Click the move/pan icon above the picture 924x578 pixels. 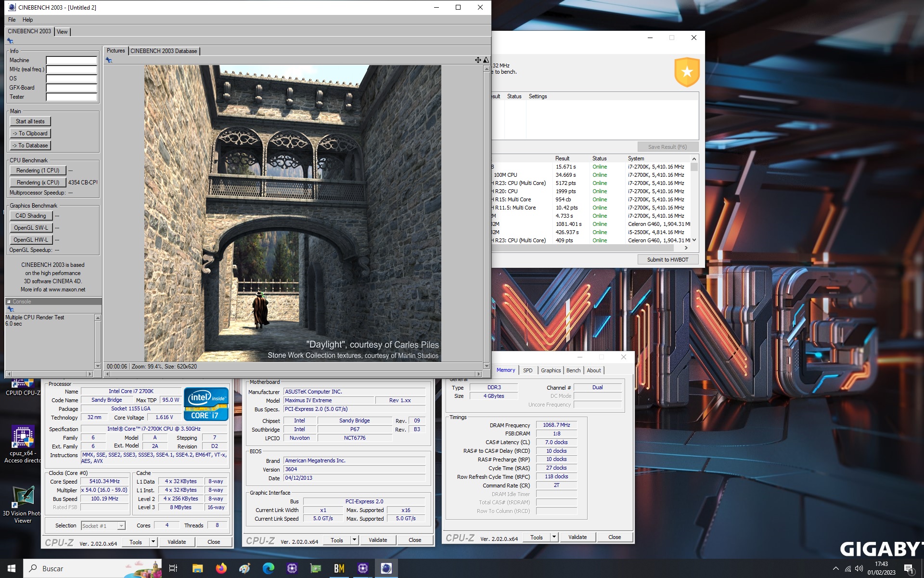point(478,60)
